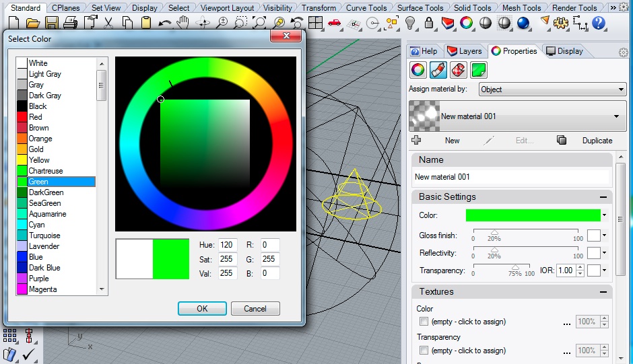The height and width of the screenshot is (364, 633).
Task: Render with the blue sphere icon
Action: click(x=523, y=23)
